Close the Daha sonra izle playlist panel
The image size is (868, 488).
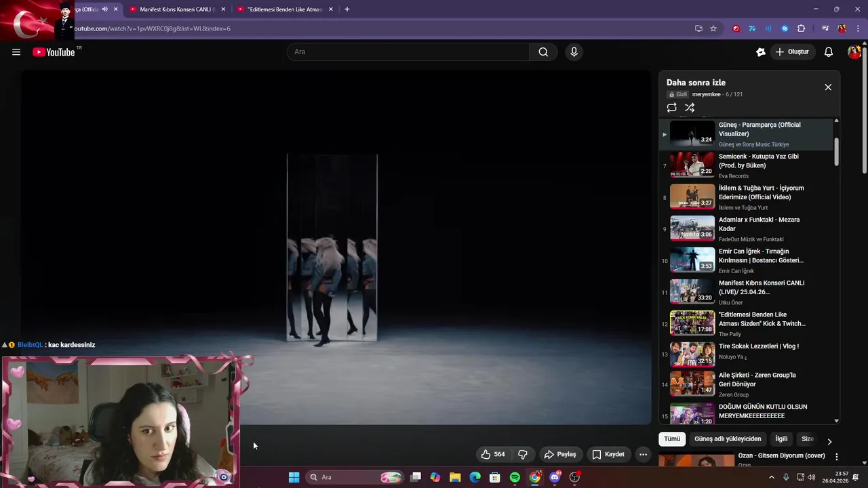pos(828,87)
